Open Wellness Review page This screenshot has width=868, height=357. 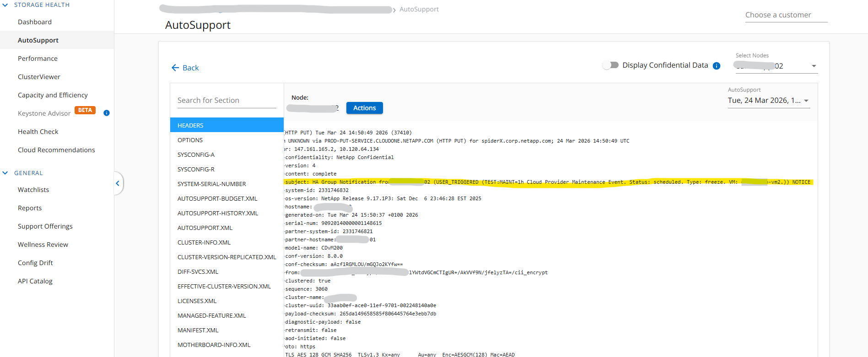tap(43, 245)
